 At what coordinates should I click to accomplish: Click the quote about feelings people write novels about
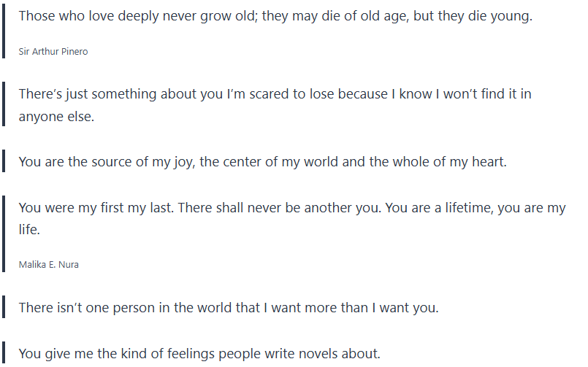point(199,354)
